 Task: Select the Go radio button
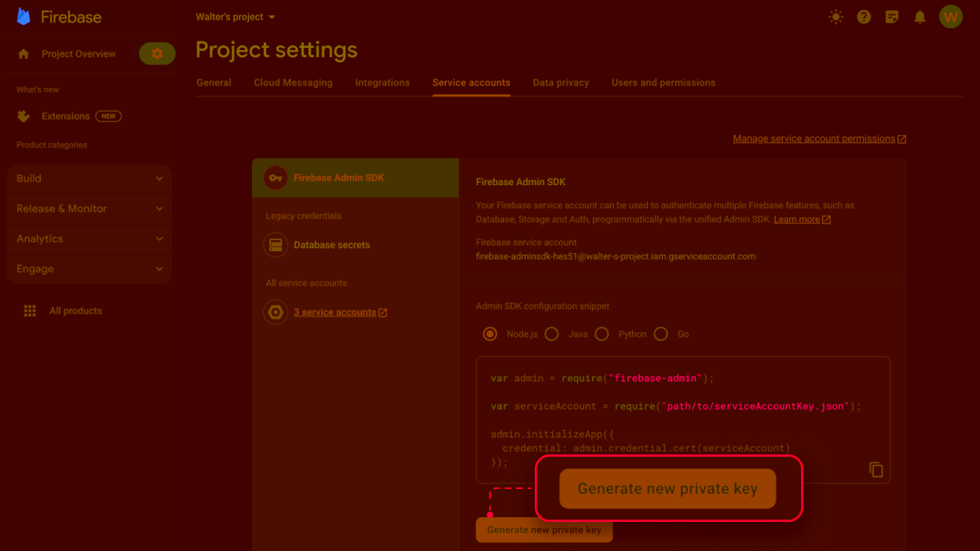(661, 334)
